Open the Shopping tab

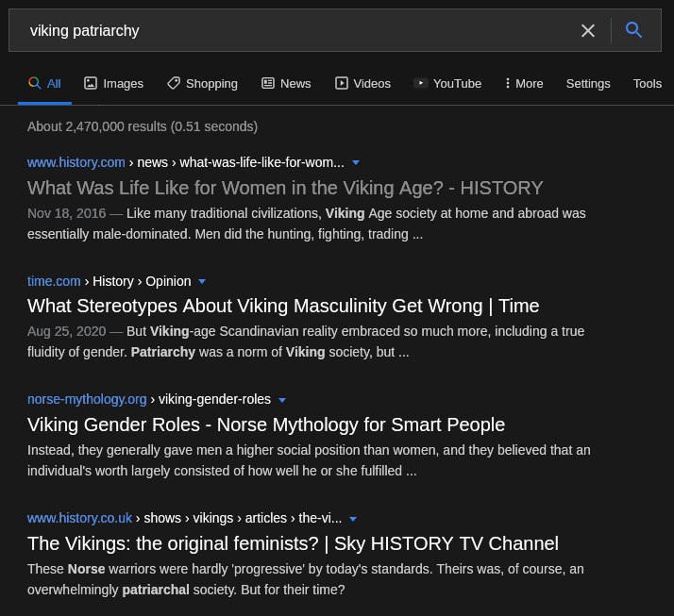pyautogui.click(x=202, y=83)
